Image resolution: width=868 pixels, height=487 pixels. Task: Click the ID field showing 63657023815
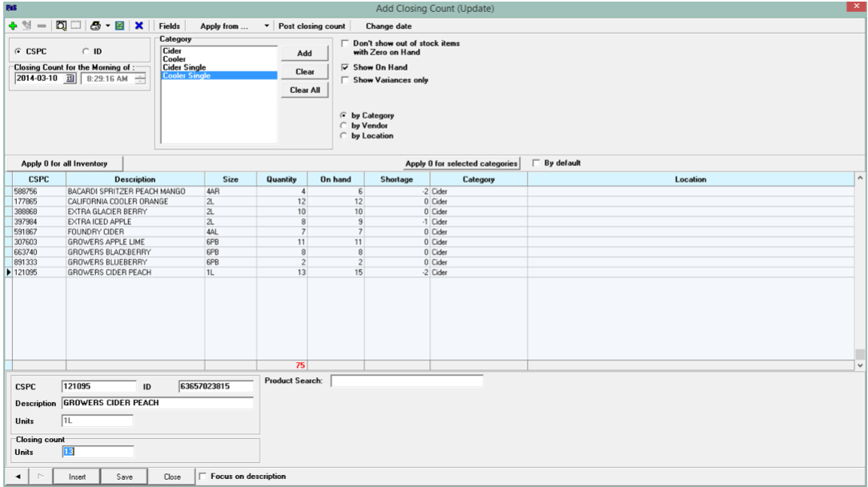click(216, 386)
